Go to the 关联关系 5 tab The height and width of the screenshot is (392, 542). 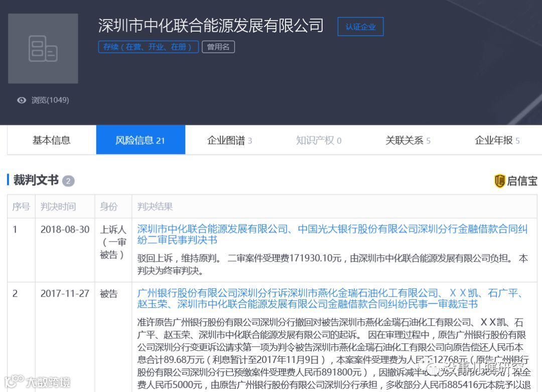(408, 140)
